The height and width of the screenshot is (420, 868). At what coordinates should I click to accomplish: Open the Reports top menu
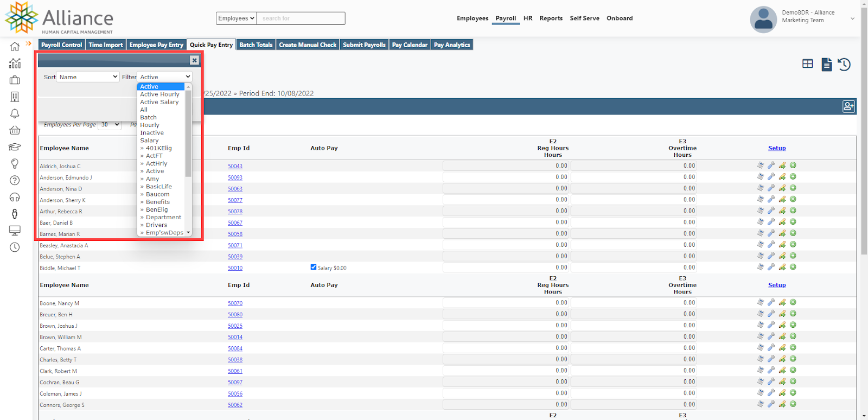pos(551,18)
